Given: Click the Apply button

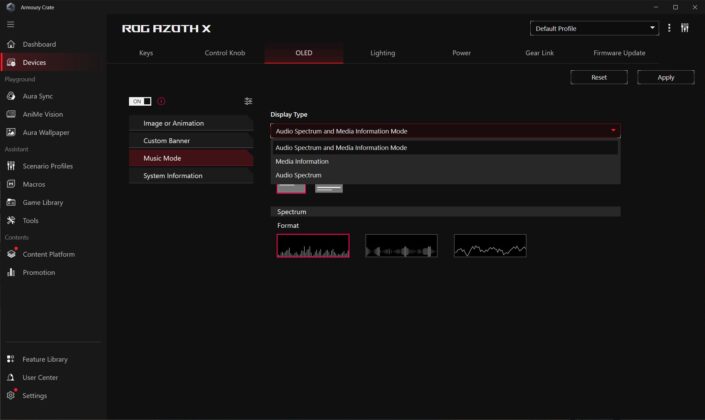Looking at the screenshot, I should pos(666,77).
